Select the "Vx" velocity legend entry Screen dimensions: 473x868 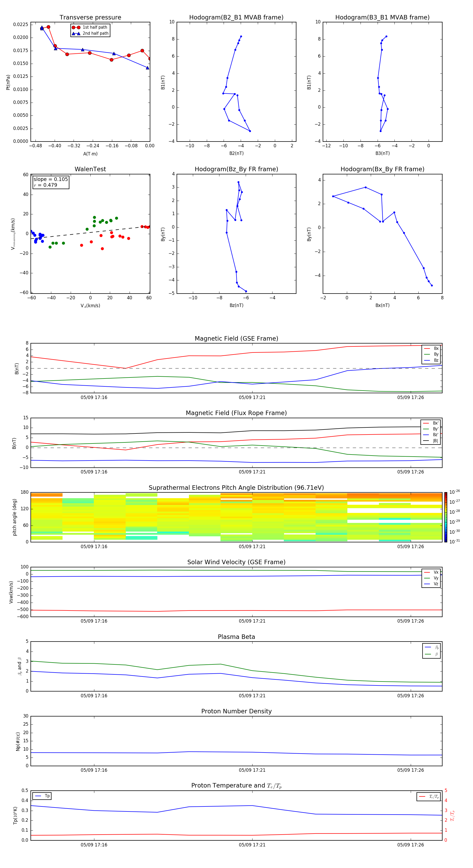pyautogui.click(x=431, y=572)
